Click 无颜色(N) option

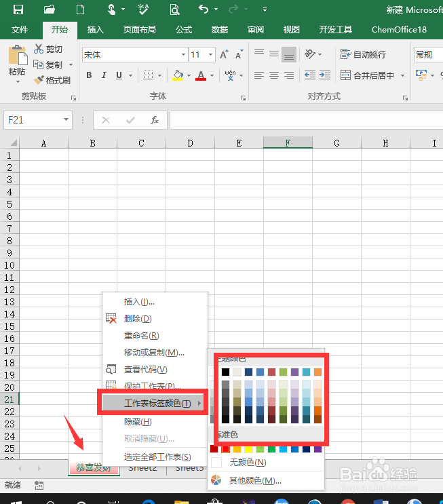click(x=266, y=463)
